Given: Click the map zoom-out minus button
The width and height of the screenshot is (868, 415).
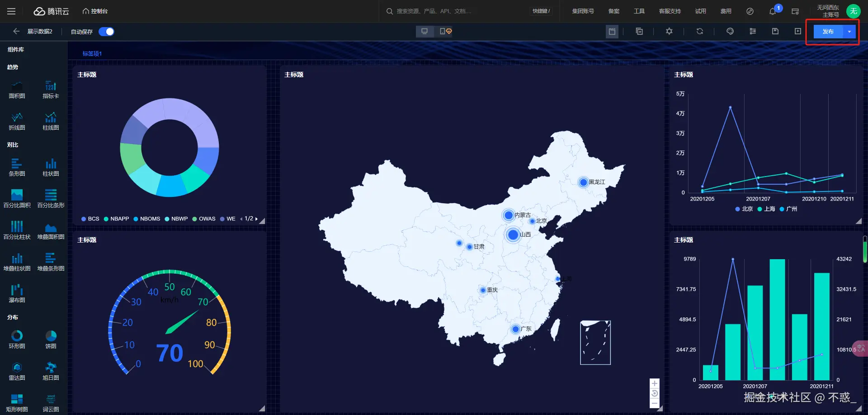Looking at the screenshot, I should tap(654, 403).
